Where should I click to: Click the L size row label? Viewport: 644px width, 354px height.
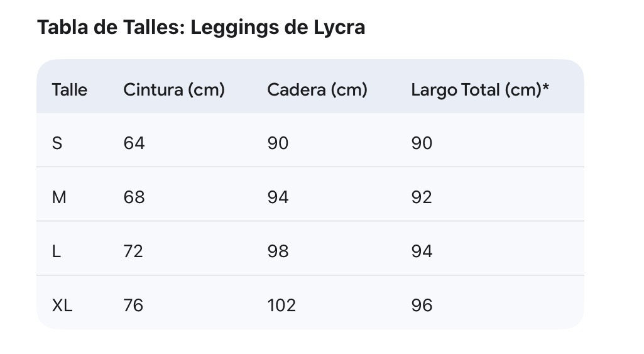57,252
